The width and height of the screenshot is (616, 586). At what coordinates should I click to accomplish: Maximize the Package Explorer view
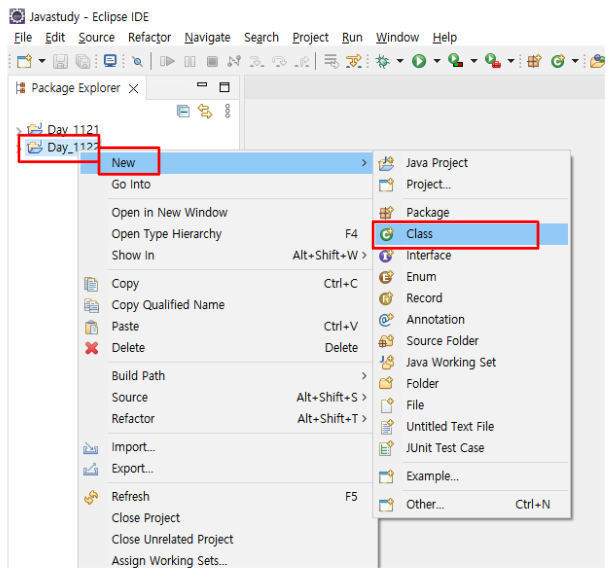224,87
